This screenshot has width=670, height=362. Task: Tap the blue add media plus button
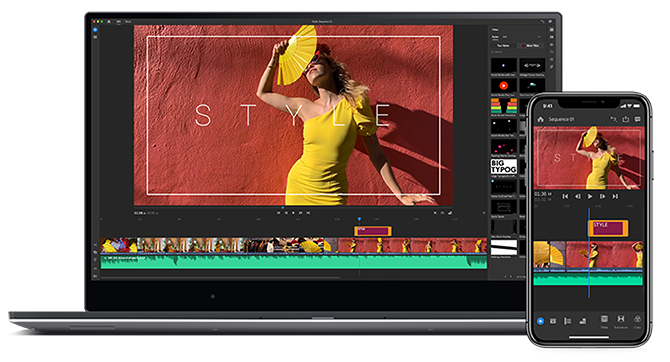click(540, 321)
